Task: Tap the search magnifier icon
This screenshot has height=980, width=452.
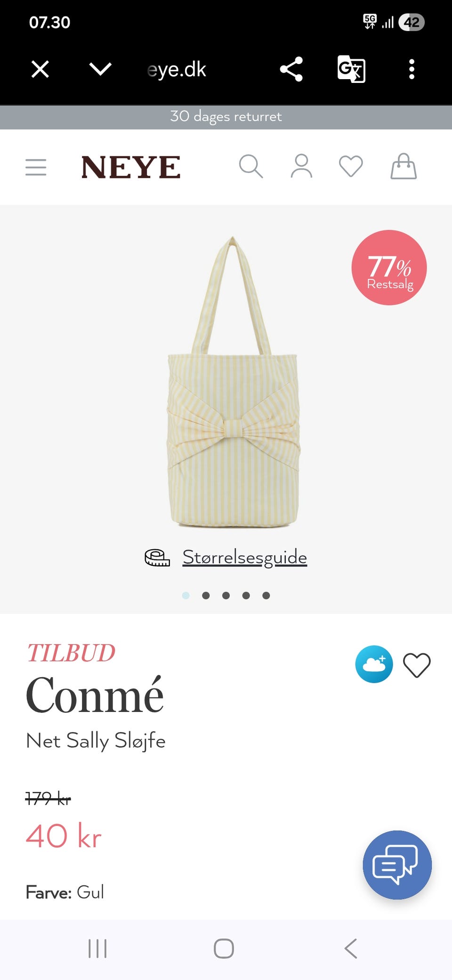Action: coord(251,166)
